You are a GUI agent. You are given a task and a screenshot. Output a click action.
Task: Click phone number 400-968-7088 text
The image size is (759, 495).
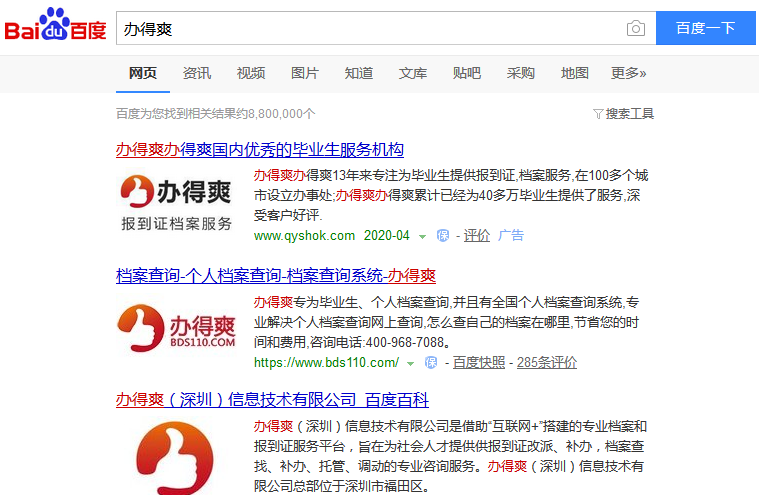click(405, 343)
